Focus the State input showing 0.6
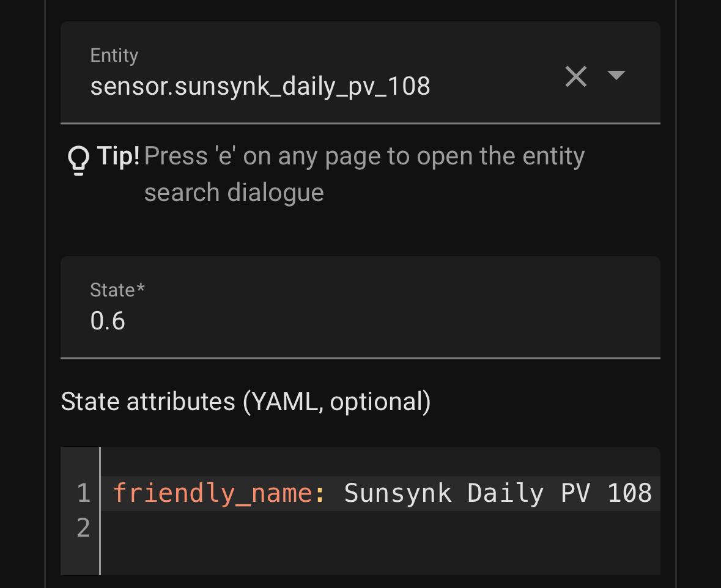 (x=361, y=307)
